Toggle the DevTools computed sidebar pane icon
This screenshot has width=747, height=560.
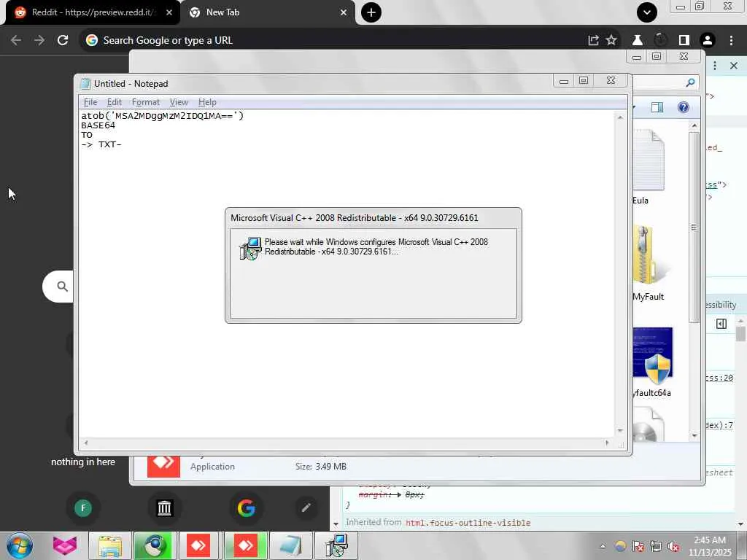pyautogui.click(x=721, y=324)
